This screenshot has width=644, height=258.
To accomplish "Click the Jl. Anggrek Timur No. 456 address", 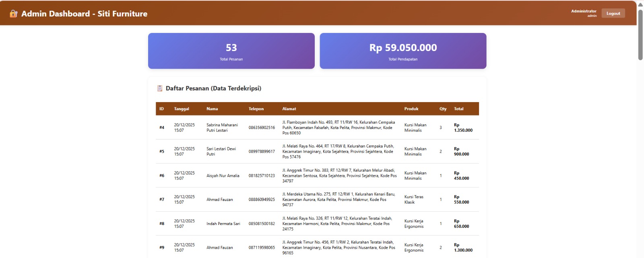I will pos(339,248).
